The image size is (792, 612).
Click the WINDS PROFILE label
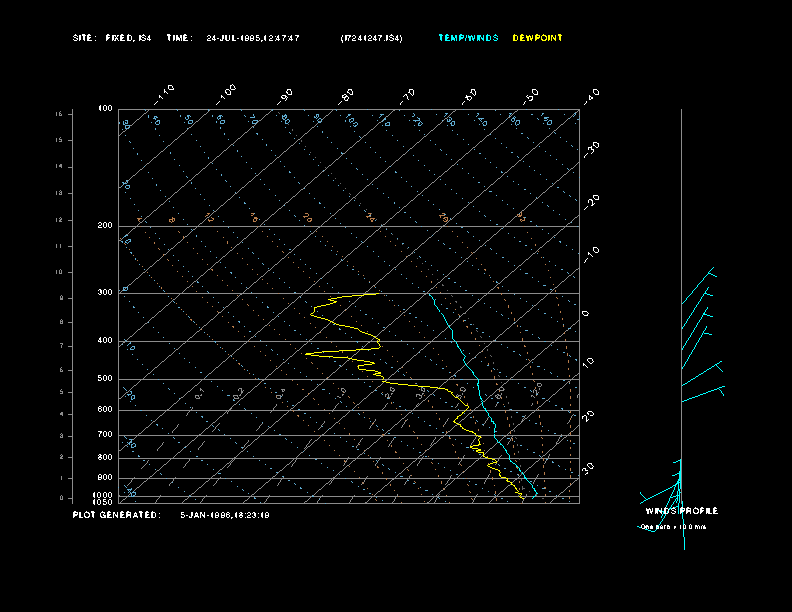coord(682,511)
